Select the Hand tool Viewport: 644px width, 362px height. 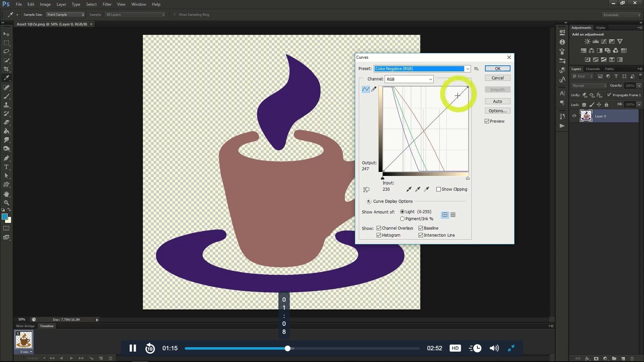point(6,194)
